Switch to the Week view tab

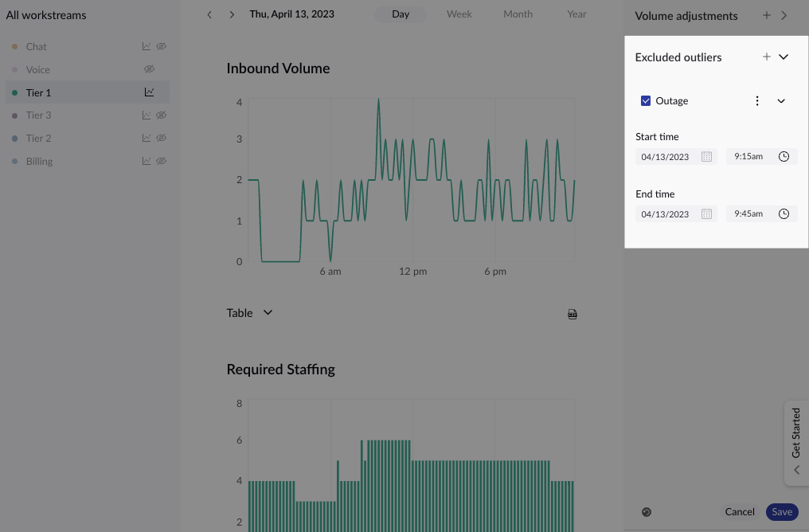(459, 14)
